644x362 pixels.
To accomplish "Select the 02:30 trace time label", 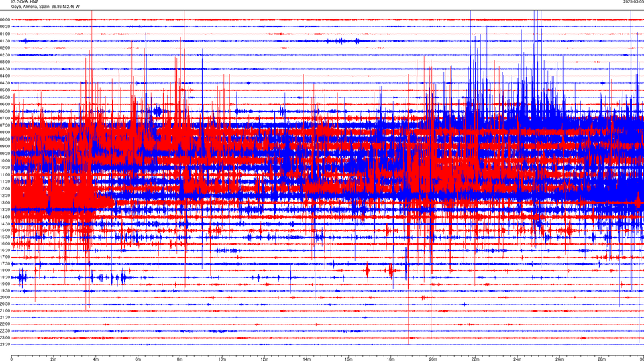I will click(5, 54).
